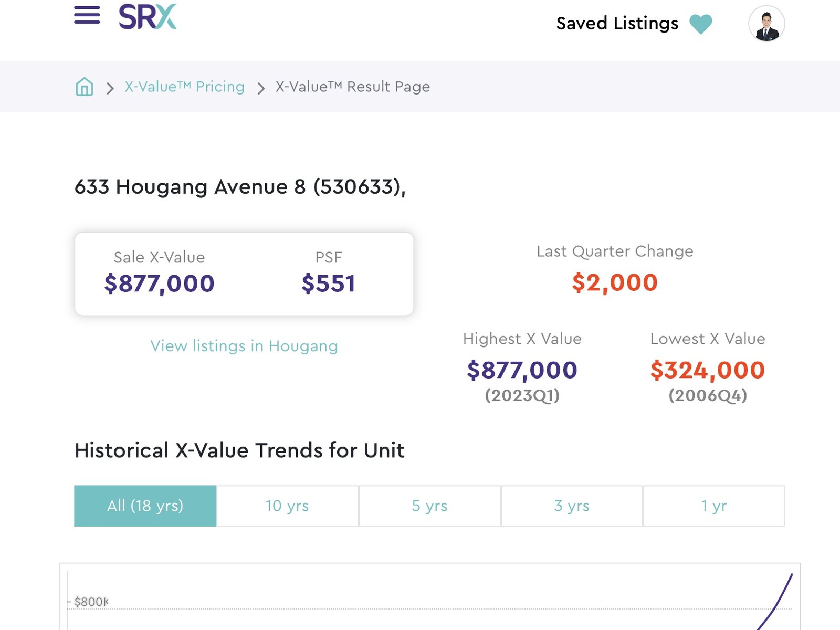Click the SRX logo
The width and height of the screenshot is (840, 630).
click(148, 17)
